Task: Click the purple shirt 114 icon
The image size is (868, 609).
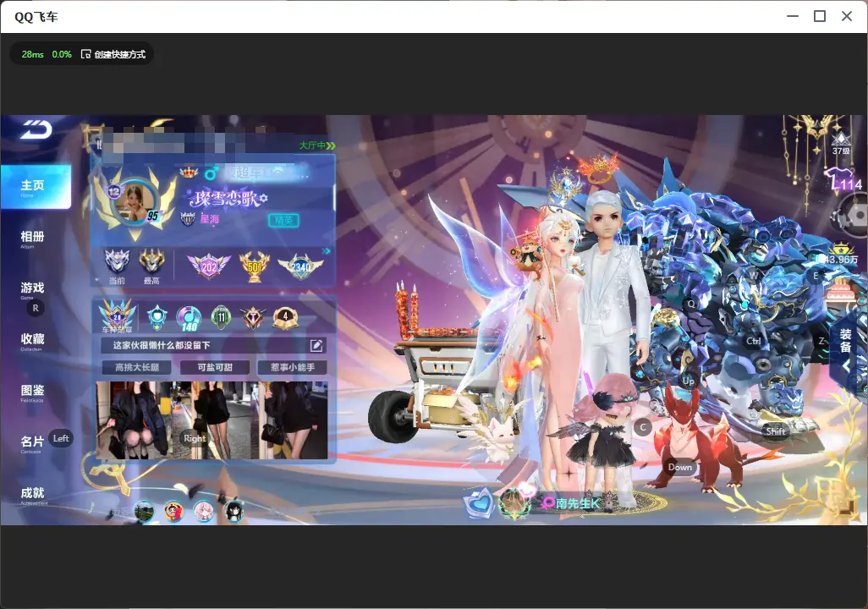Action: click(843, 180)
